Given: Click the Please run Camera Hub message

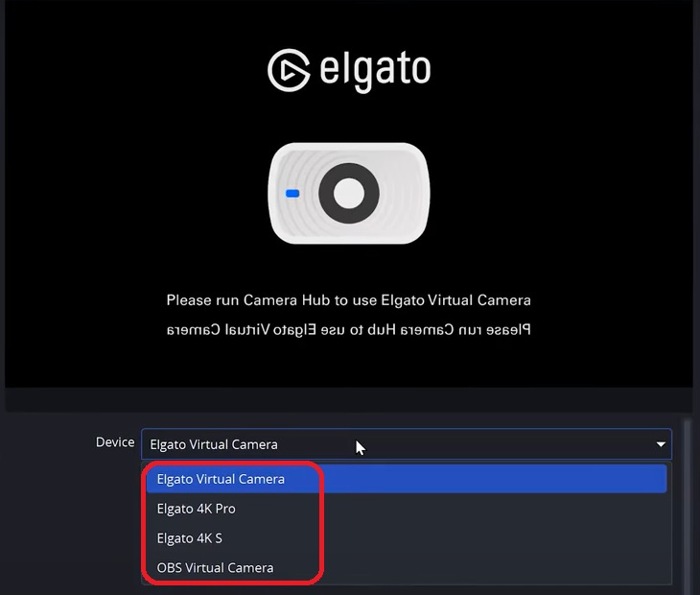Looking at the screenshot, I should point(349,300).
